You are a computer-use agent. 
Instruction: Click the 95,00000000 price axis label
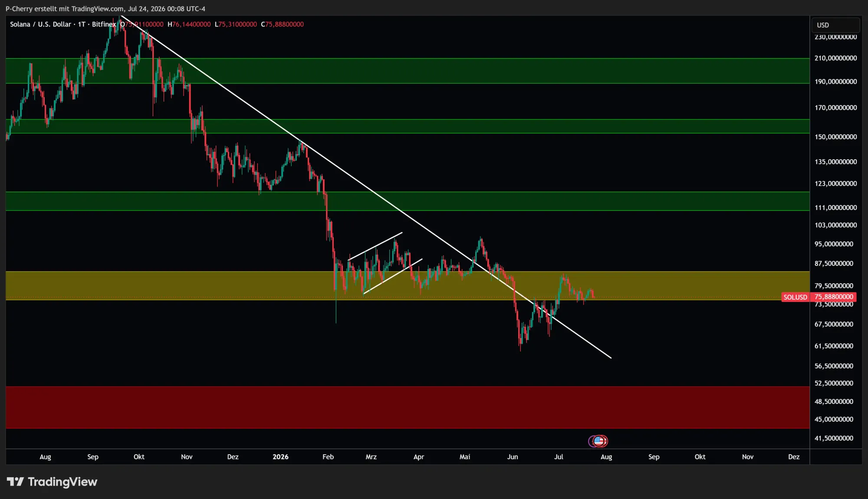(x=834, y=244)
